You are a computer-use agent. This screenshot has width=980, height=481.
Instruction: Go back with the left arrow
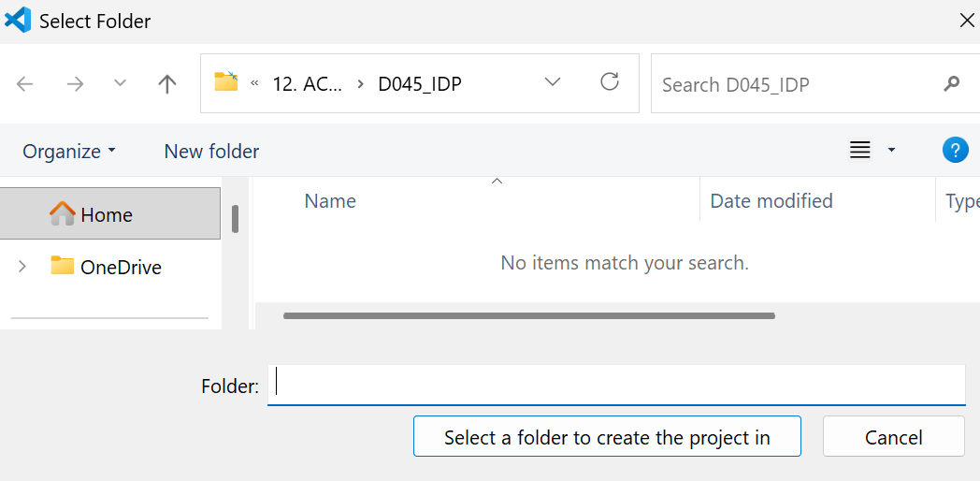coord(24,84)
